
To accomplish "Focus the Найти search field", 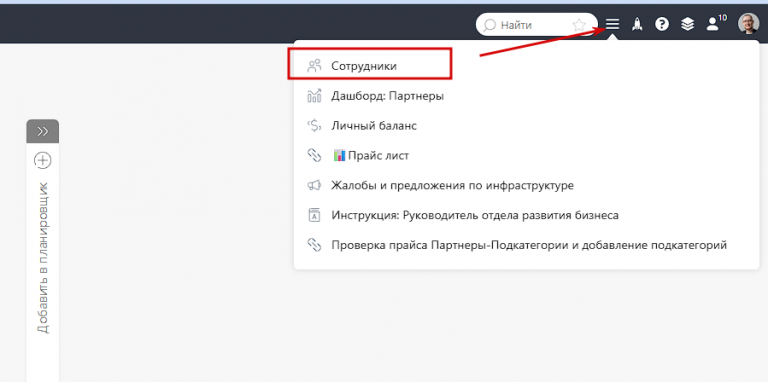I will click(537, 24).
